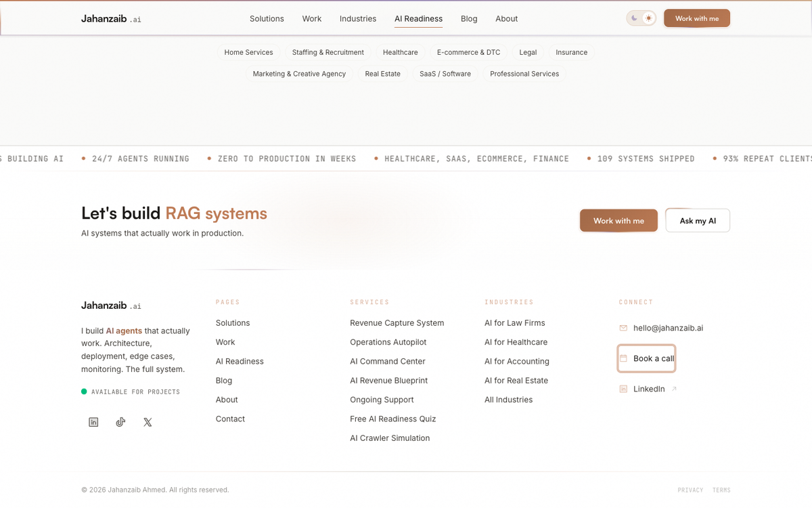
Task: Open AI for Accounting link
Action: tap(517, 361)
